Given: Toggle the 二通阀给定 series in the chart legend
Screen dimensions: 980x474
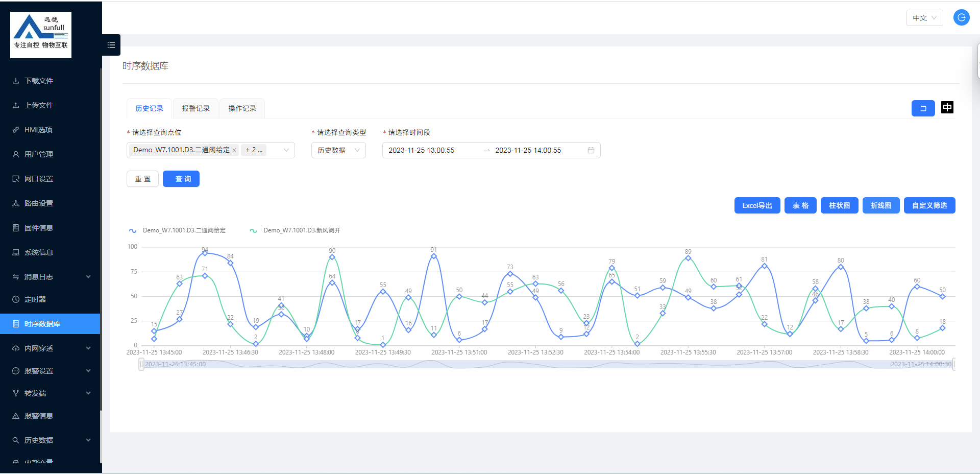Looking at the screenshot, I should tap(178, 230).
